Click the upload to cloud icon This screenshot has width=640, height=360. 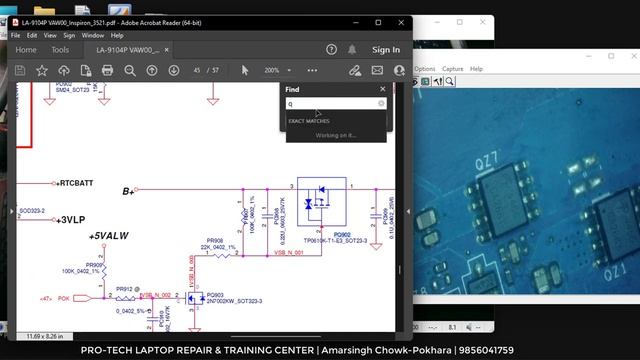64,70
